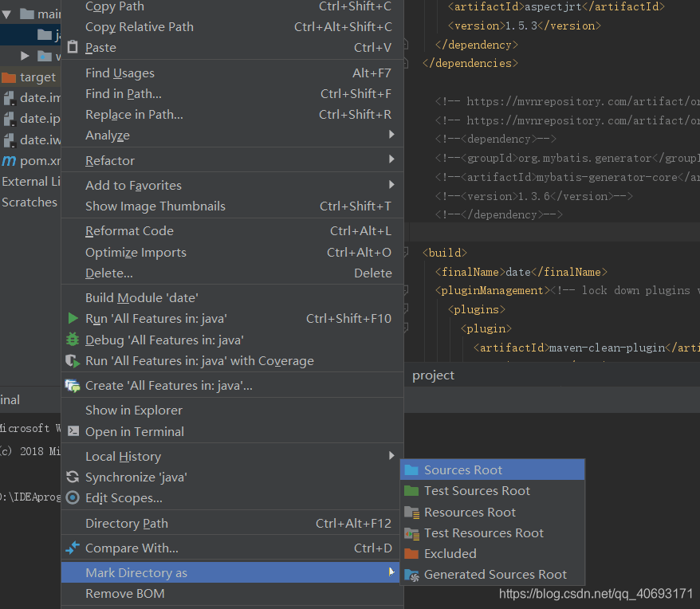The height and width of the screenshot is (609, 700).
Task: Click the Test Resources Root folder icon
Action: [x=411, y=533]
